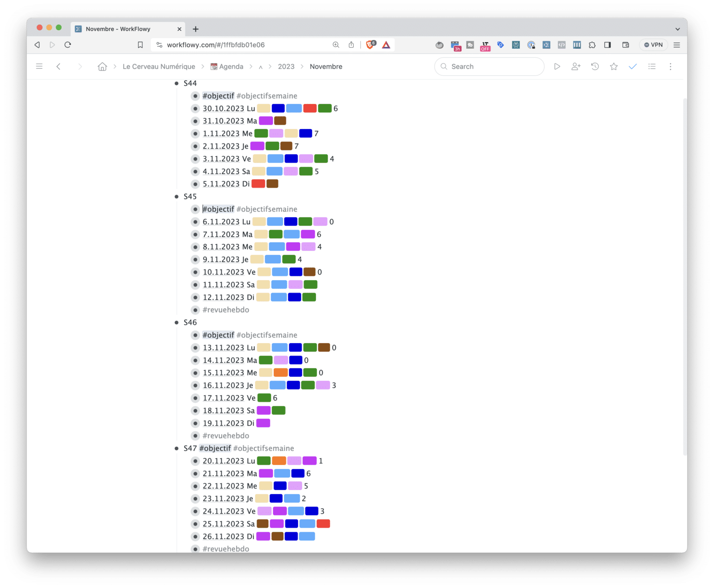Open sharing options with the add-person icon

pyautogui.click(x=576, y=66)
